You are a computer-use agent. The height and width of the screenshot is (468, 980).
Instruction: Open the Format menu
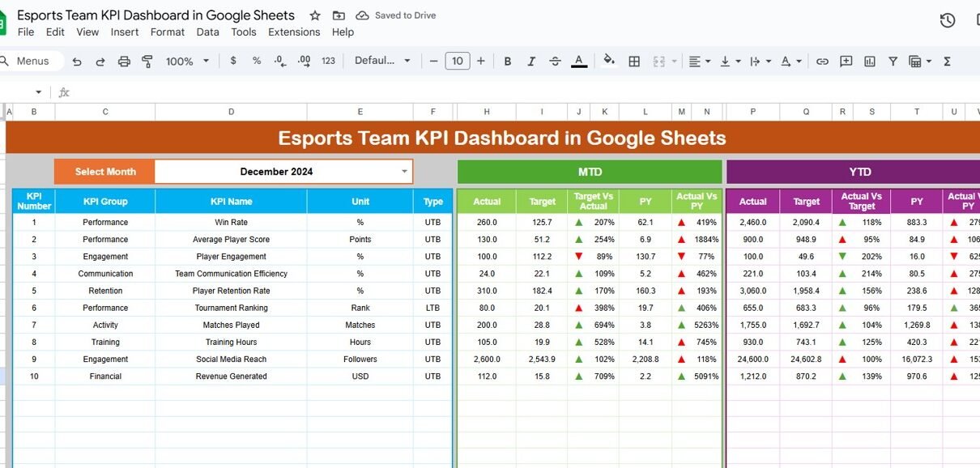(168, 32)
